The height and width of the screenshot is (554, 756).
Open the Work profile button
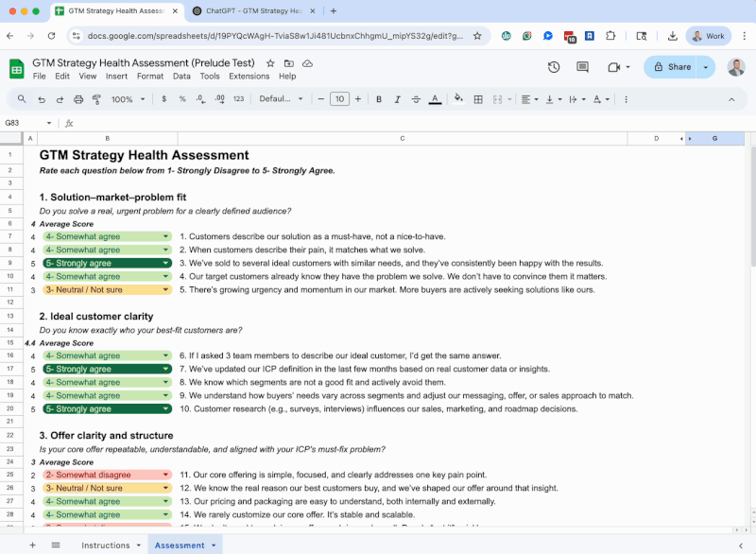point(708,36)
